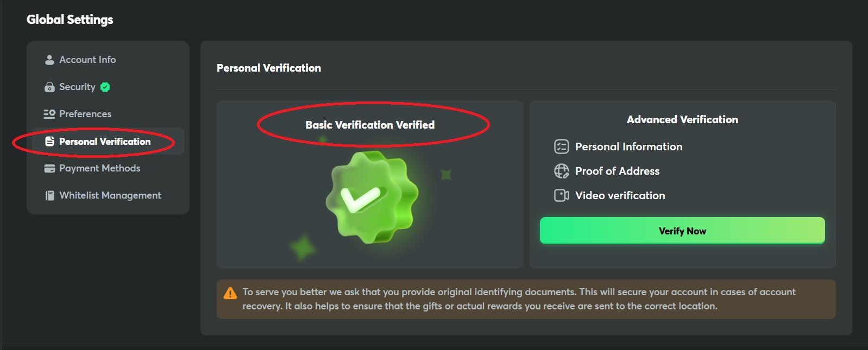Click the green Security verified badge

105,87
